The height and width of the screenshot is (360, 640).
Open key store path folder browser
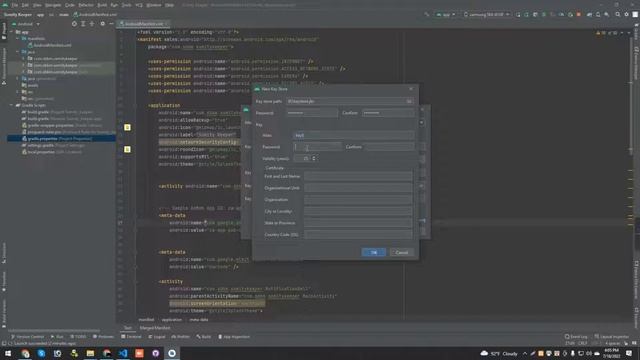[409, 101]
